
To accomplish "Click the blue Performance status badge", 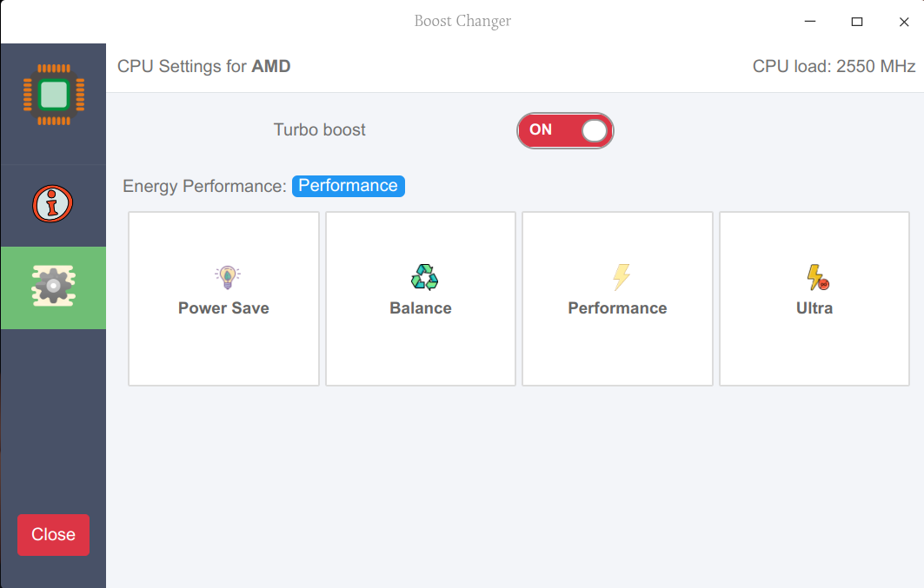I will pyautogui.click(x=348, y=186).
